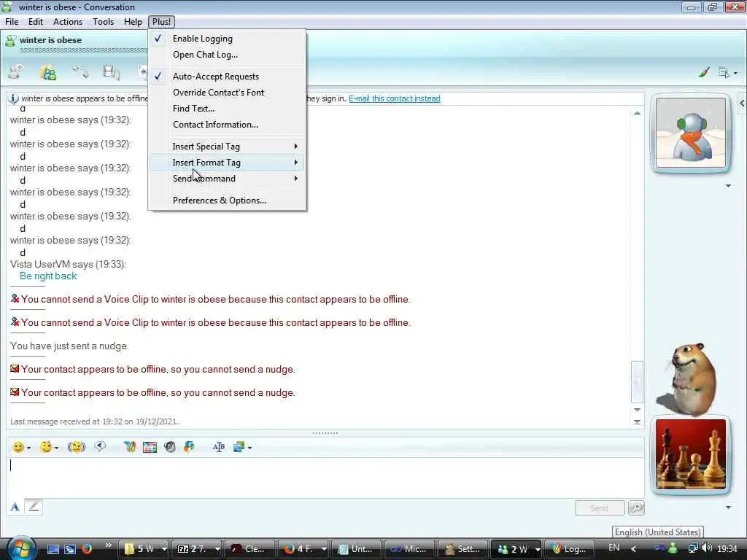The image size is (747, 560).
Task: Open the Settings taskbar button
Action: point(462,549)
